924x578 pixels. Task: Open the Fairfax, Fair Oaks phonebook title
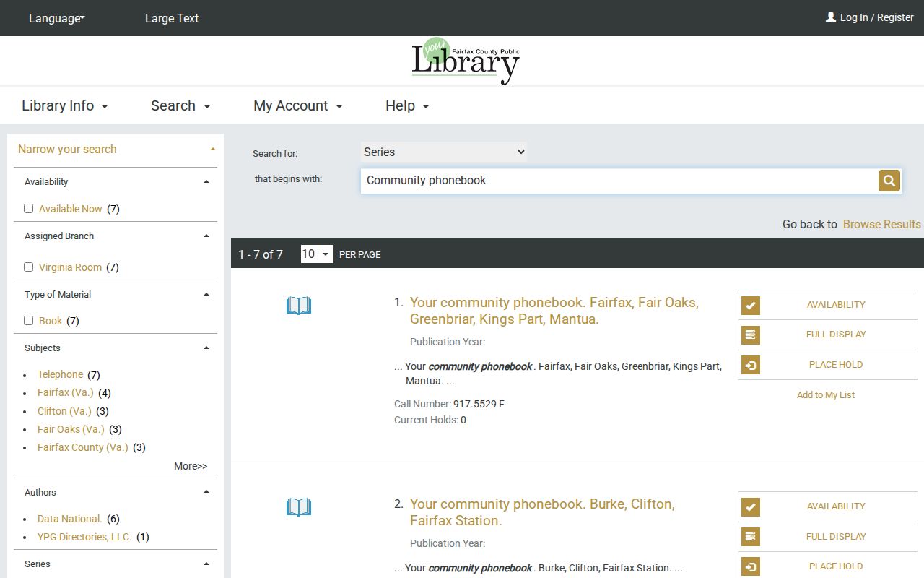point(554,311)
